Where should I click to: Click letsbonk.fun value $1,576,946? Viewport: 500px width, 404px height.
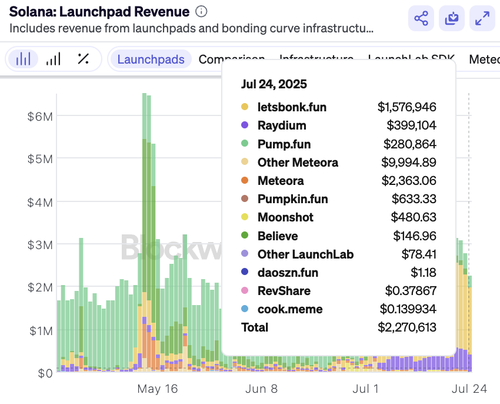pos(407,107)
